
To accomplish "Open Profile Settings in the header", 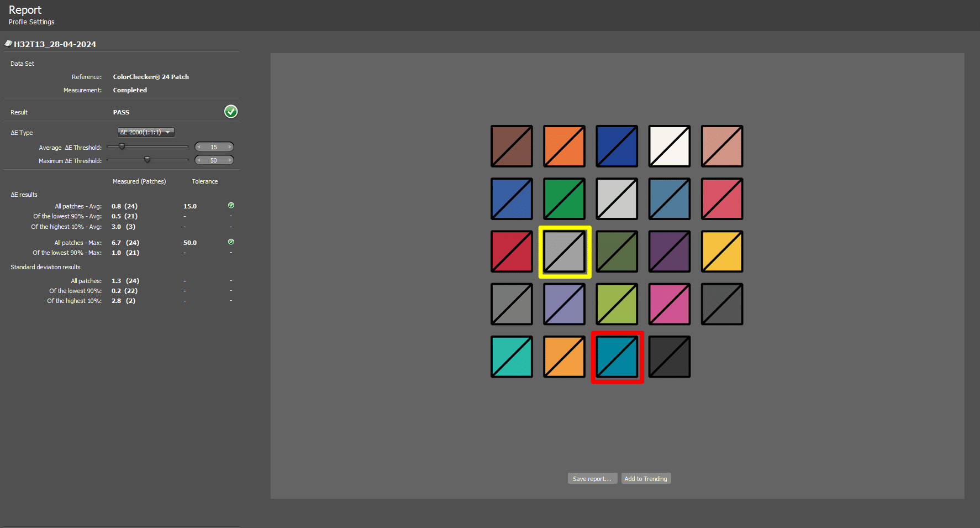I will (x=31, y=22).
